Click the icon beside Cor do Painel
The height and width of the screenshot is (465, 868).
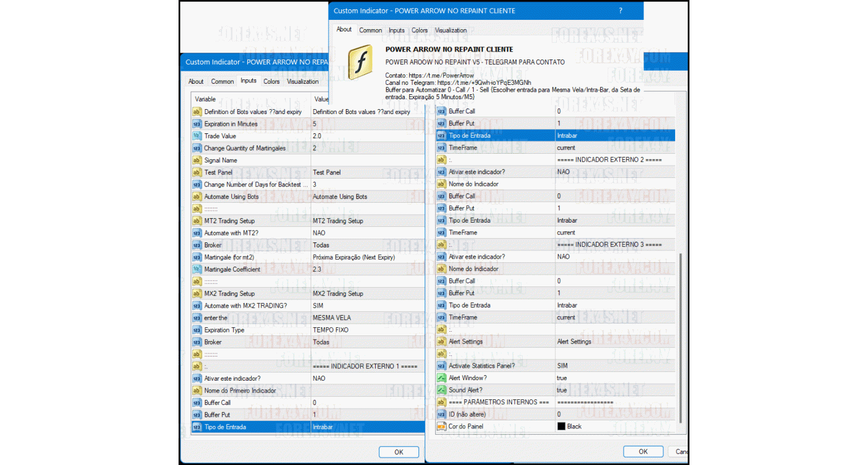[x=441, y=426]
